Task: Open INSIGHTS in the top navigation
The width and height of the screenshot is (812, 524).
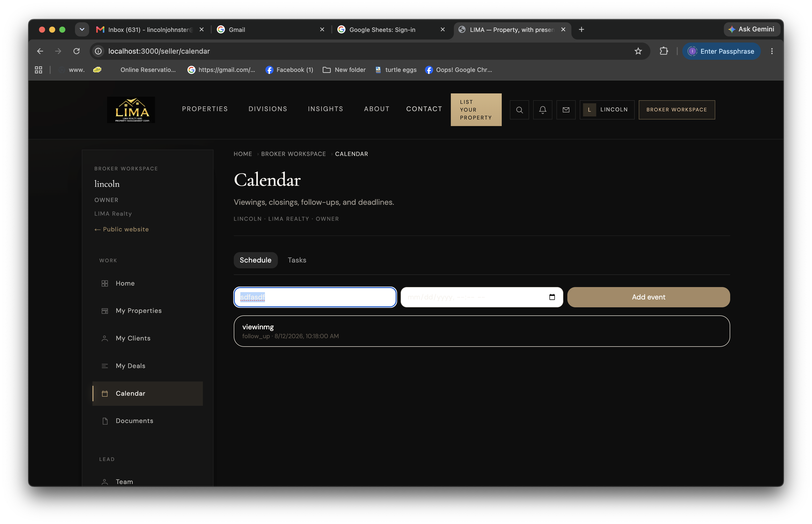Action: [x=325, y=109]
